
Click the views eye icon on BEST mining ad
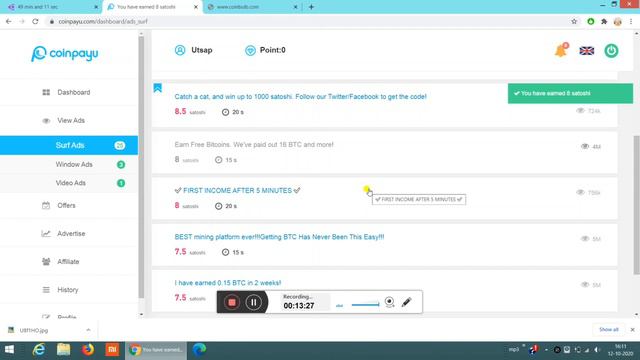point(585,238)
